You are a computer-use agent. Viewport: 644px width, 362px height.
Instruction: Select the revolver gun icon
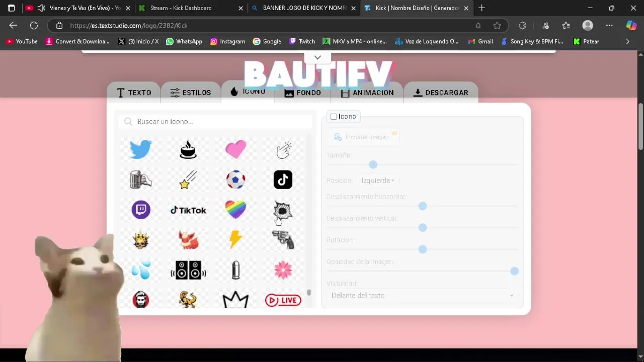tap(283, 240)
